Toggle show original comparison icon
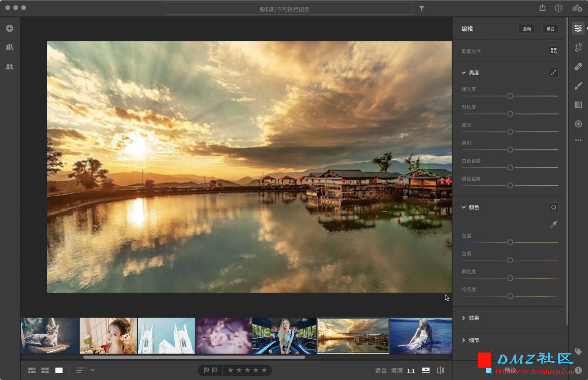The width and height of the screenshot is (588, 380). tap(440, 370)
